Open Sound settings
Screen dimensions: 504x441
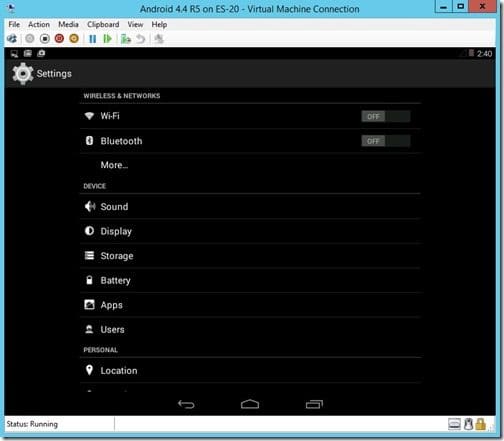point(250,206)
